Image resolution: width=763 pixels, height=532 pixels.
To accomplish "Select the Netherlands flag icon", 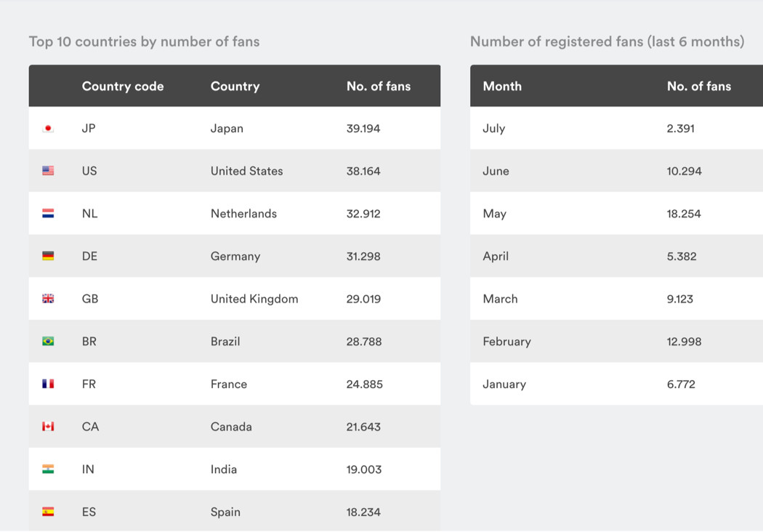I will 48,213.
